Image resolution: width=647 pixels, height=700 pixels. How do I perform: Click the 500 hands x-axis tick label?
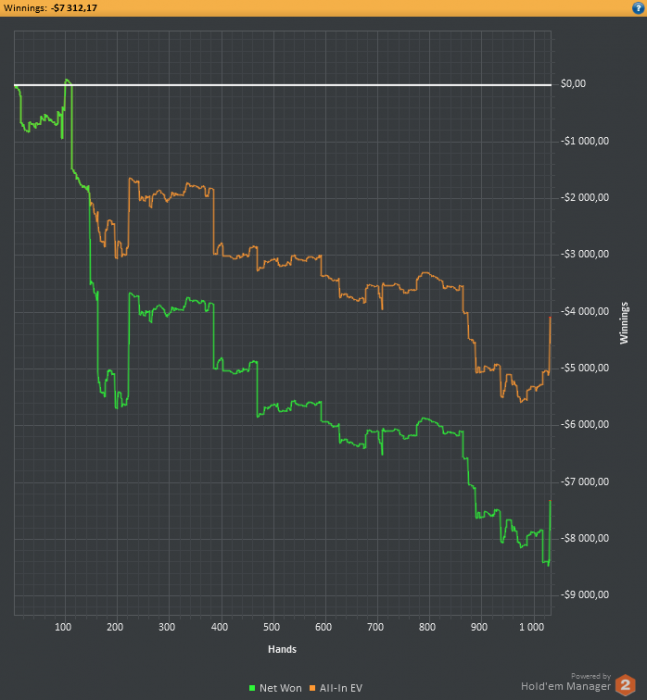(x=272, y=627)
